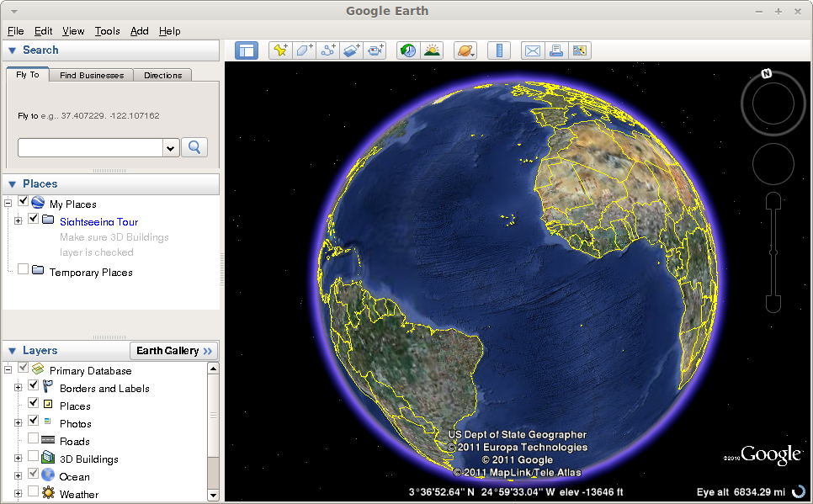Add a path from the toolbar
The height and width of the screenshot is (504, 813).
[x=328, y=50]
